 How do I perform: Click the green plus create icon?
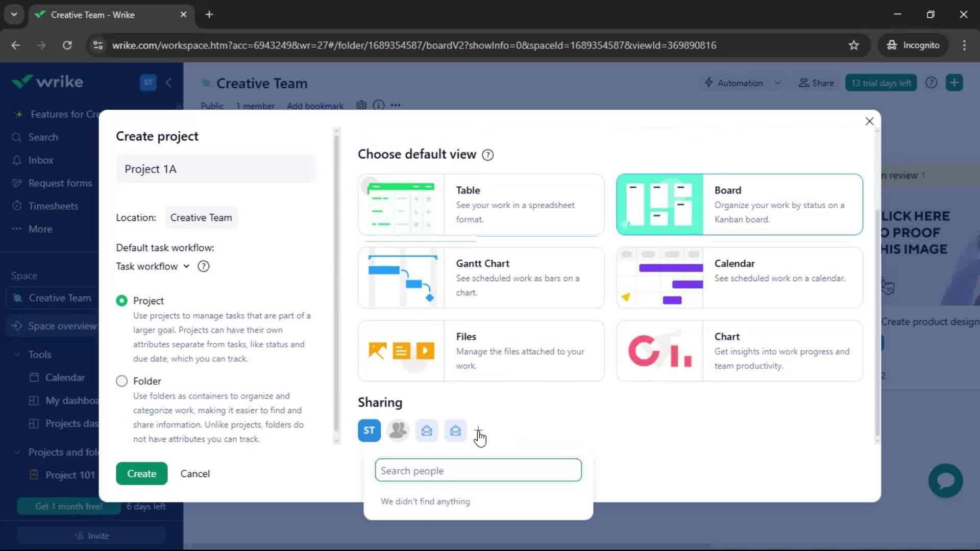[x=954, y=83]
